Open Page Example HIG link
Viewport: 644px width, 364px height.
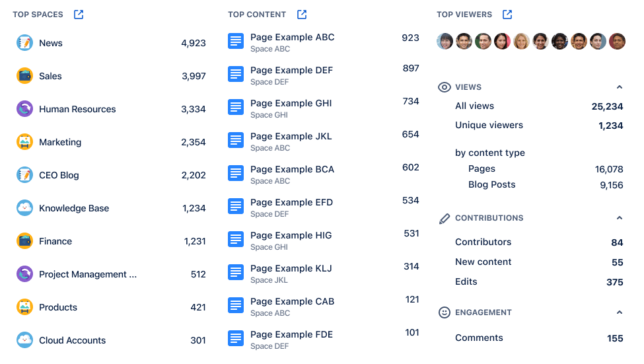pyautogui.click(x=291, y=235)
